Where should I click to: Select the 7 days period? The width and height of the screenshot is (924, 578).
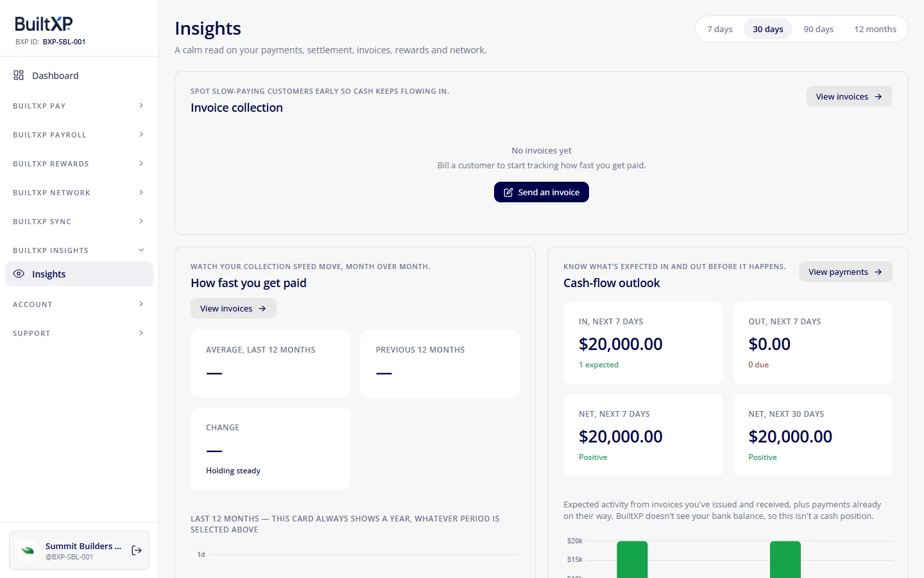tap(720, 29)
